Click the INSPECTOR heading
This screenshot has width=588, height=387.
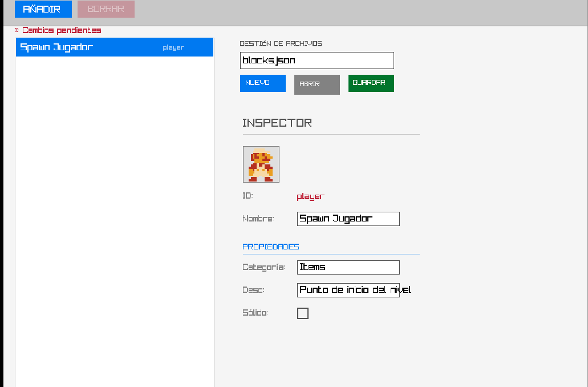point(277,123)
